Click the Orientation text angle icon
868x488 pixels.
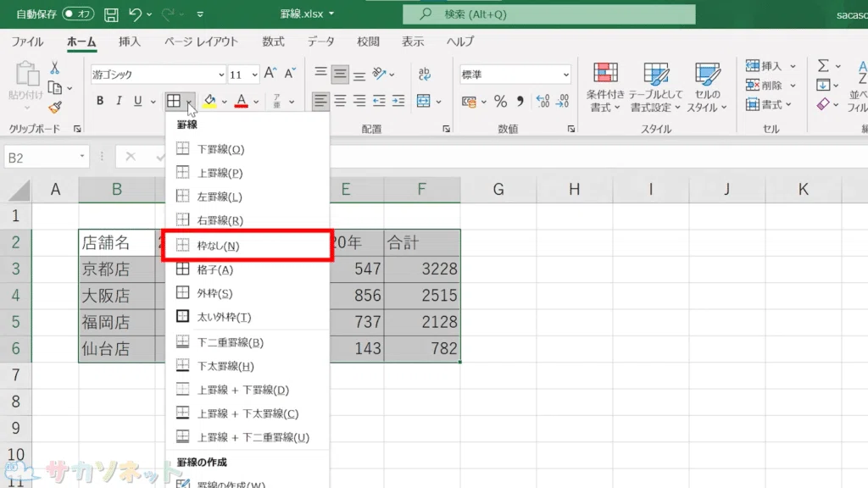[379, 73]
